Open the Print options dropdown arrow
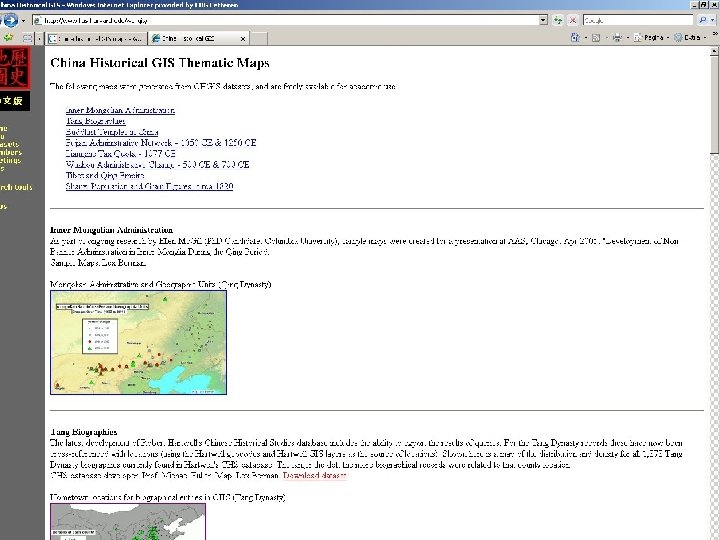The width and height of the screenshot is (720, 540). click(628, 38)
